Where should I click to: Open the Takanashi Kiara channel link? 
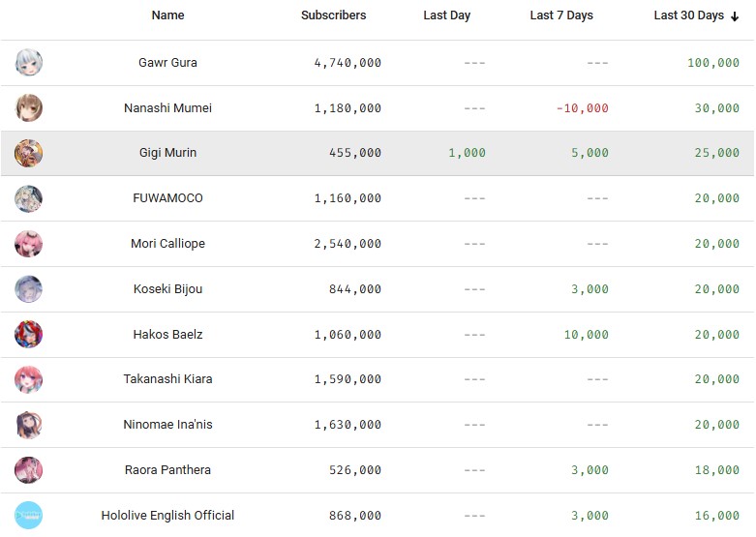(167, 379)
